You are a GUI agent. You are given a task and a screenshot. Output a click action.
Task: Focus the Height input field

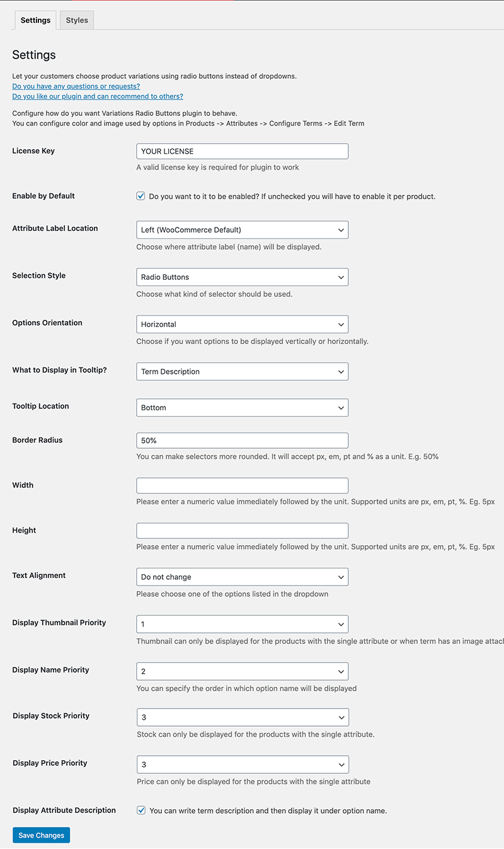[x=242, y=531]
